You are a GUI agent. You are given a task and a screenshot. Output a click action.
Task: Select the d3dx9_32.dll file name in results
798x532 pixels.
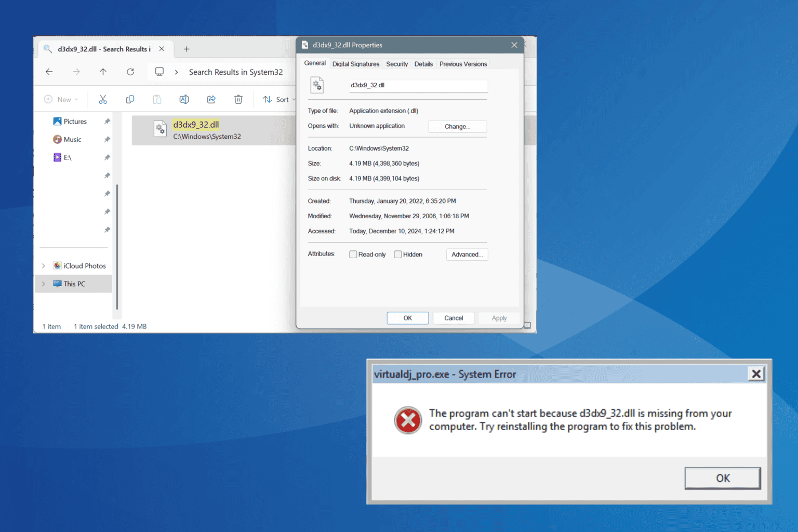pyautogui.click(x=196, y=125)
